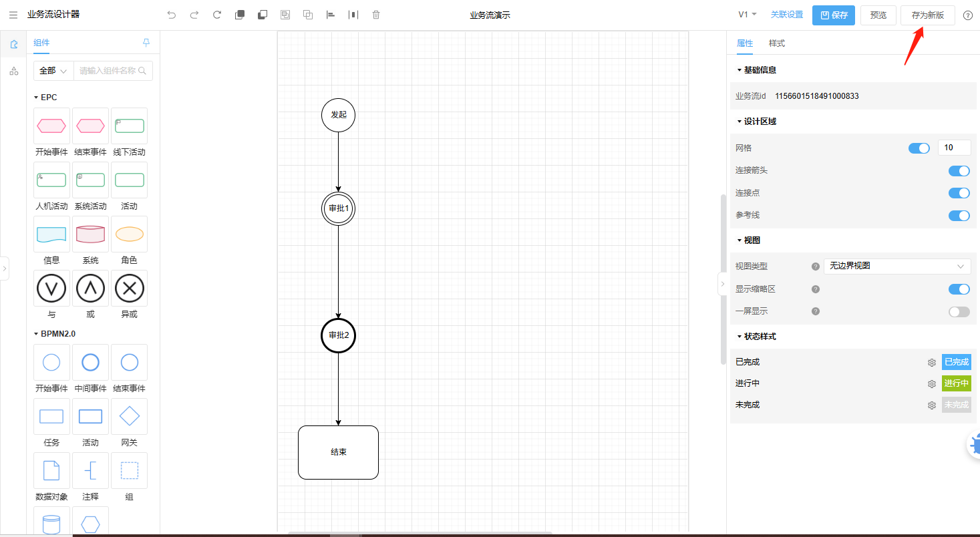The image size is (980, 537).
Task: Collapse the 状态样式 section
Action: point(739,337)
